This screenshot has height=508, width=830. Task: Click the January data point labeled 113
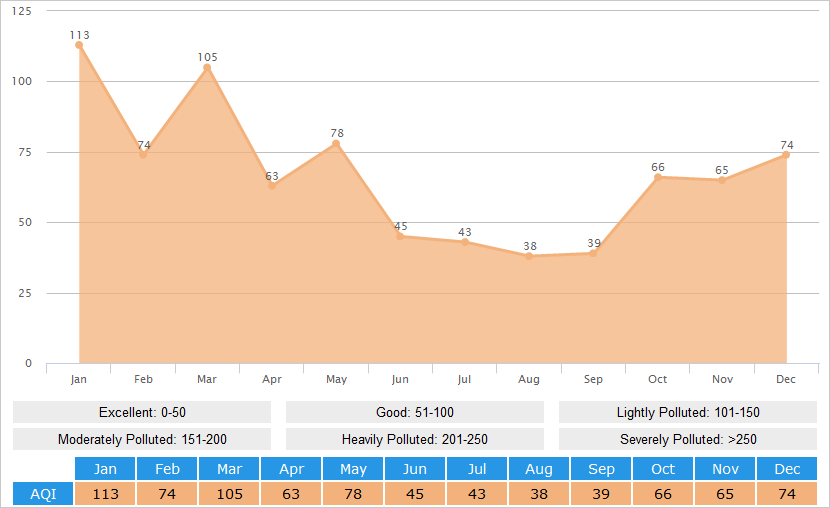point(79,45)
